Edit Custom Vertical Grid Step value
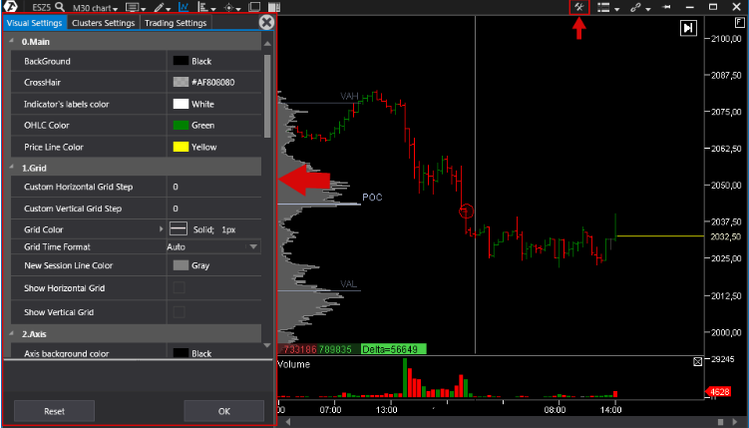Image resolution: width=749 pixels, height=428 pixels. [x=214, y=208]
